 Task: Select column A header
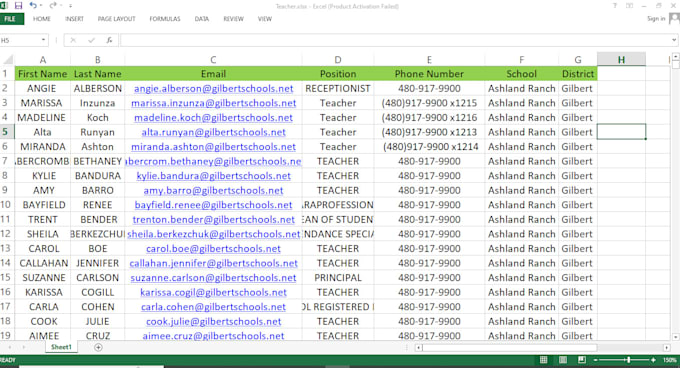click(x=42, y=60)
